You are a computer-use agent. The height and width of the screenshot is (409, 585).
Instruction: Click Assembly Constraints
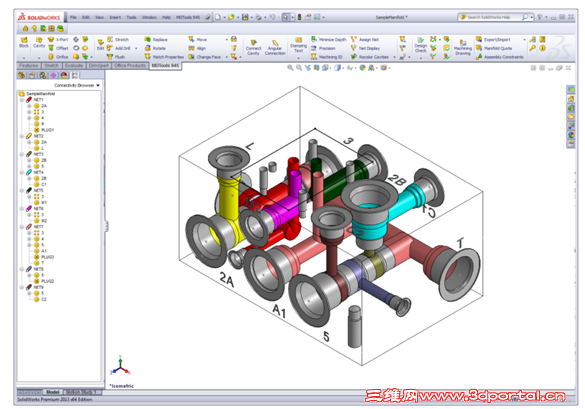tap(500, 57)
